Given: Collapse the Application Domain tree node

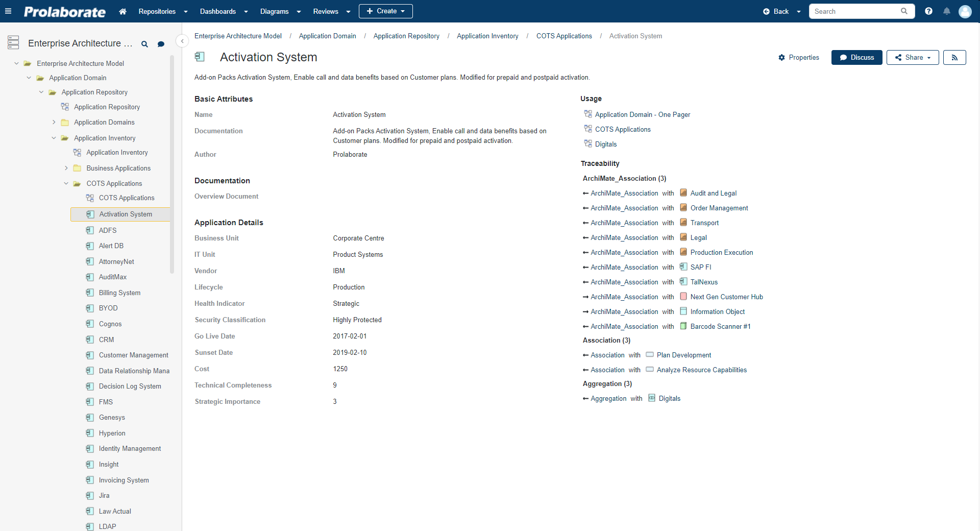Looking at the screenshot, I should pos(29,78).
